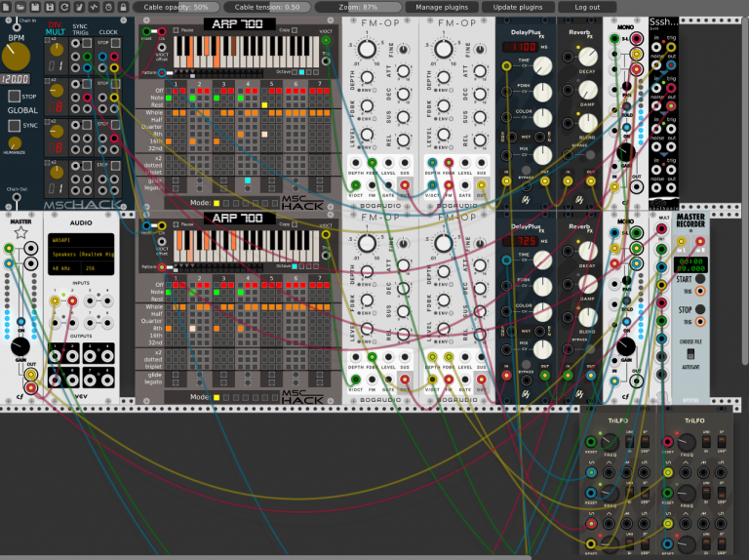Toggle the bottom ARP 700 Pause checkbox

(176, 224)
